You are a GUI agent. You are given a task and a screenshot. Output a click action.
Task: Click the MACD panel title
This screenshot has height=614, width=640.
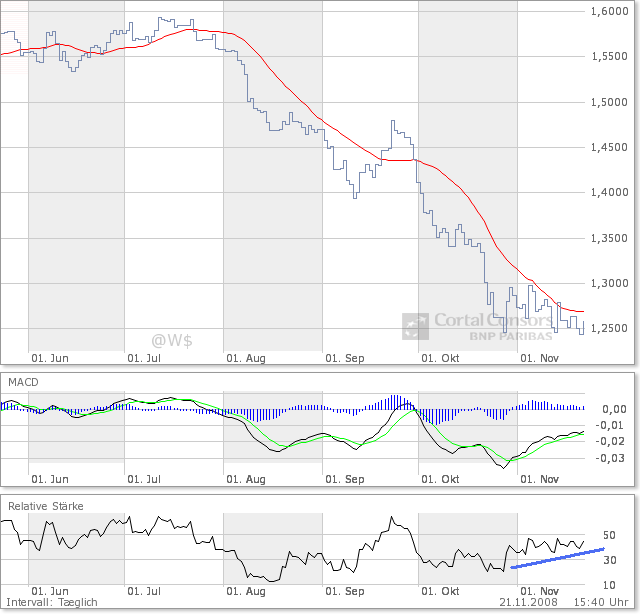coord(23,383)
